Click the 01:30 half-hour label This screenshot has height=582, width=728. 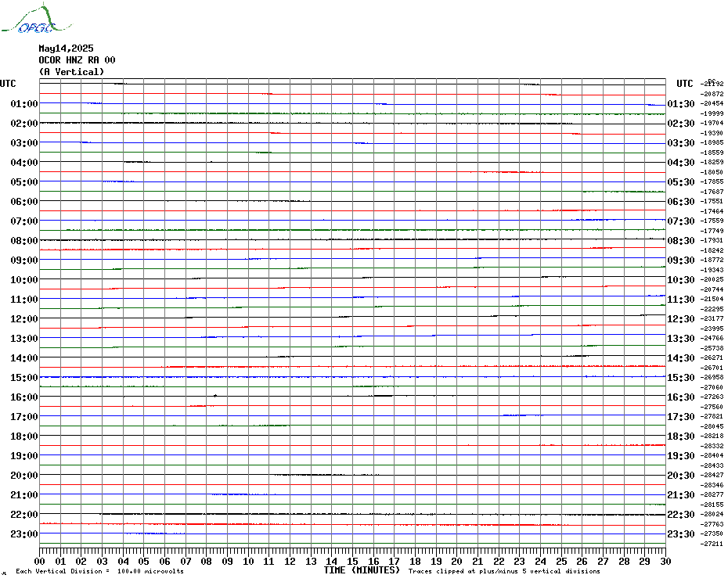pyautogui.click(x=681, y=103)
